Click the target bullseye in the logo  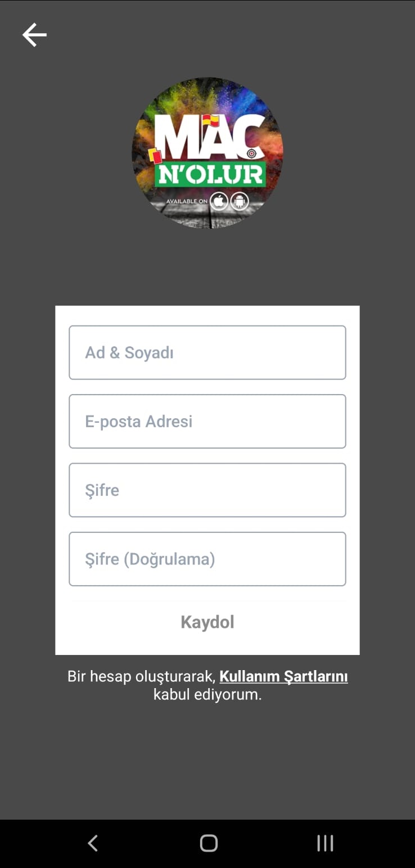pos(251,153)
